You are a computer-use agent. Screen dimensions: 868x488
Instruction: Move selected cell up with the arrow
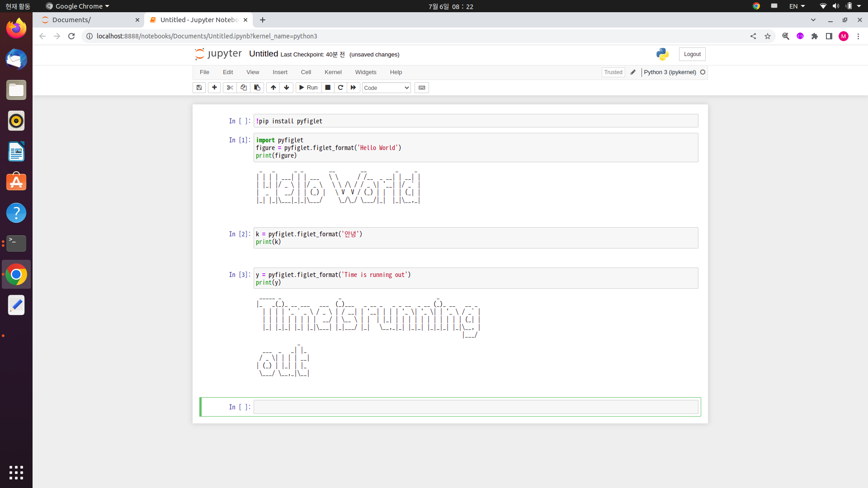(273, 88)
